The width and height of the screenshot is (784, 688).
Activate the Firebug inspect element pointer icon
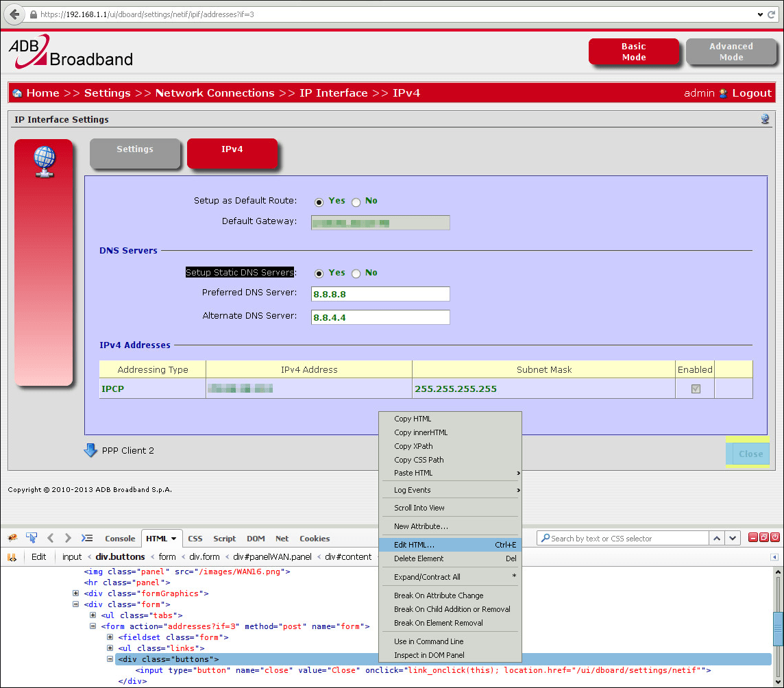point(32,538)
